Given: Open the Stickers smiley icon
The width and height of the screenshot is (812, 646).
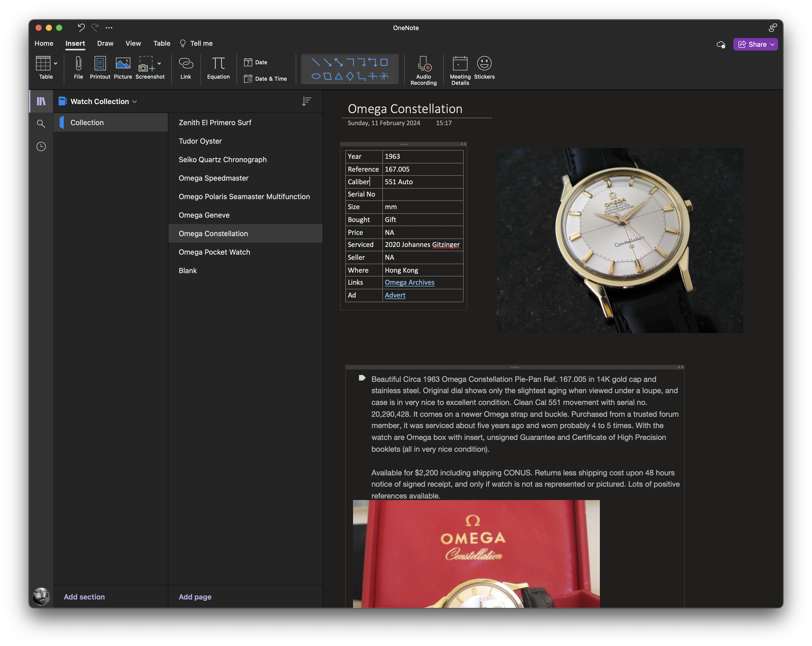Looking at the screenshot, I should click(484, 63).
